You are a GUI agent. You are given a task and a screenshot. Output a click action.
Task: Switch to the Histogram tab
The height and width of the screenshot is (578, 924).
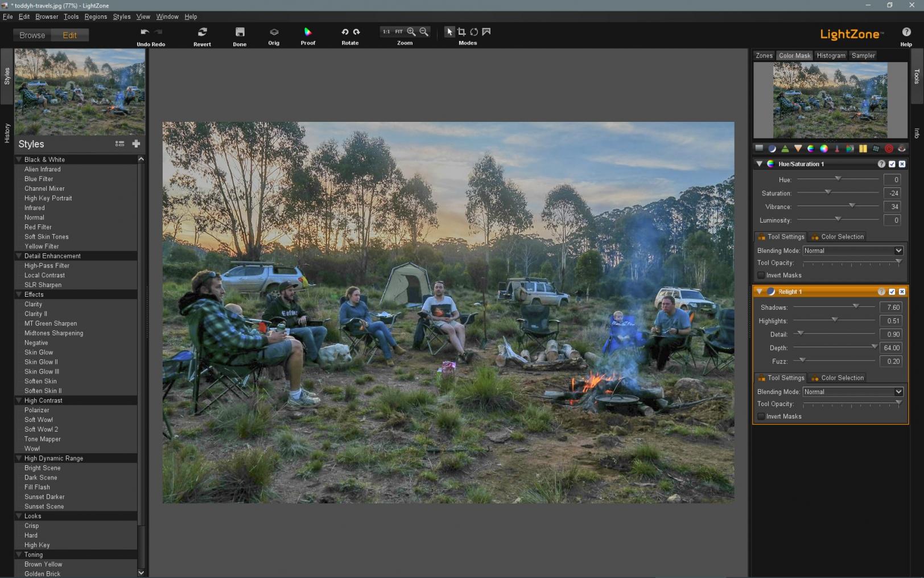point(831,56)
